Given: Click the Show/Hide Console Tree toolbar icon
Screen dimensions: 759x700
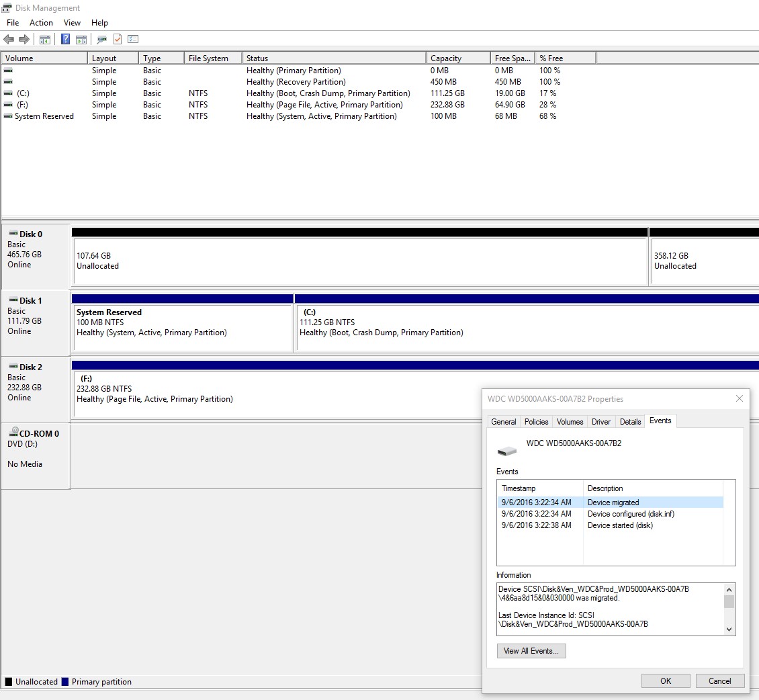Looking at the screenshot, I should [44, 39].
